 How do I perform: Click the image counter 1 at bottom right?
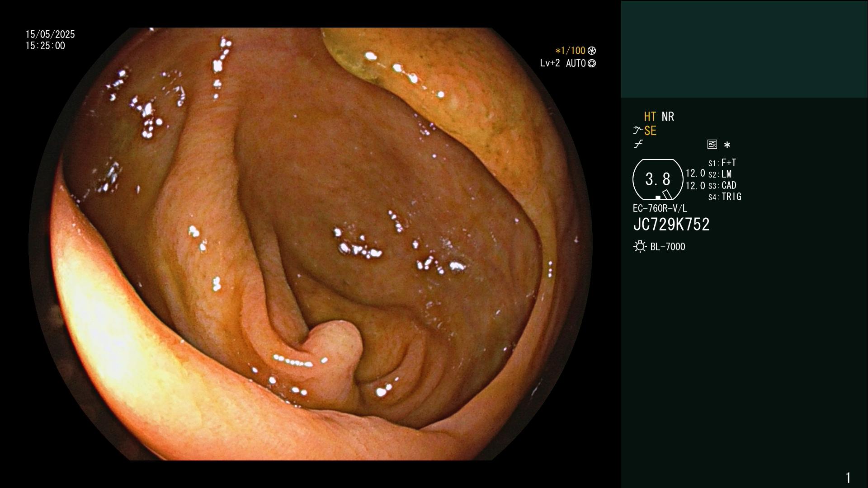coord(848,478)
